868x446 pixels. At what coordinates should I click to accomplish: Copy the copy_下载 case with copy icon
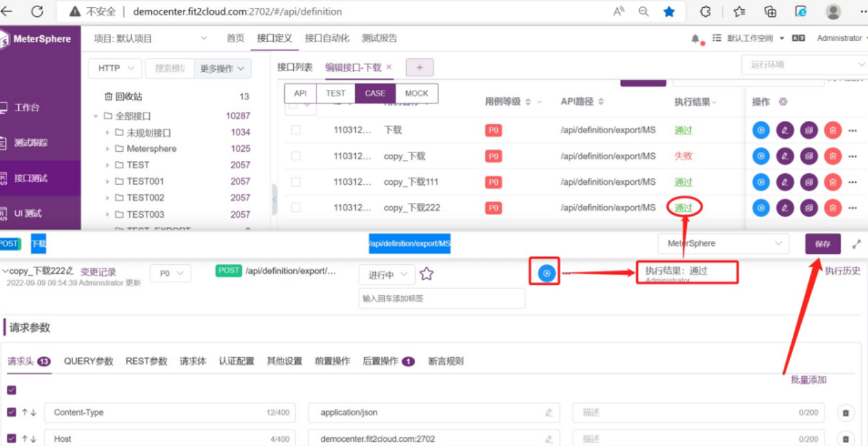(809, 156)
